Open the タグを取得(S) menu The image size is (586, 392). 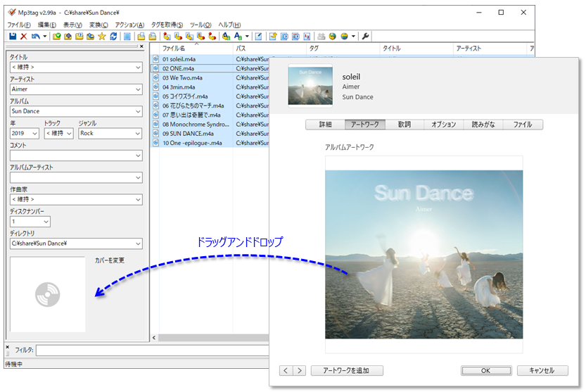(x=167, y=25)
